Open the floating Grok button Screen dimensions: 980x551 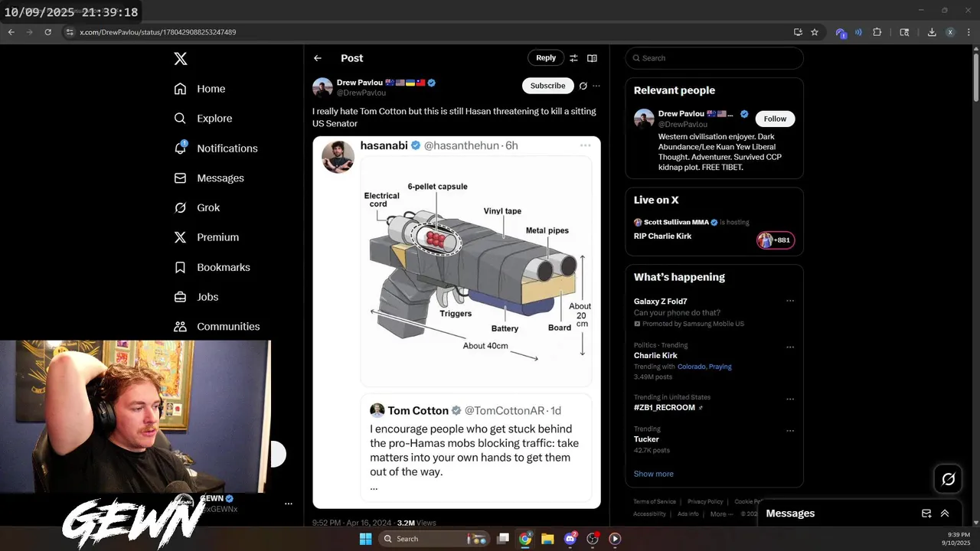(x=948, y=479)
